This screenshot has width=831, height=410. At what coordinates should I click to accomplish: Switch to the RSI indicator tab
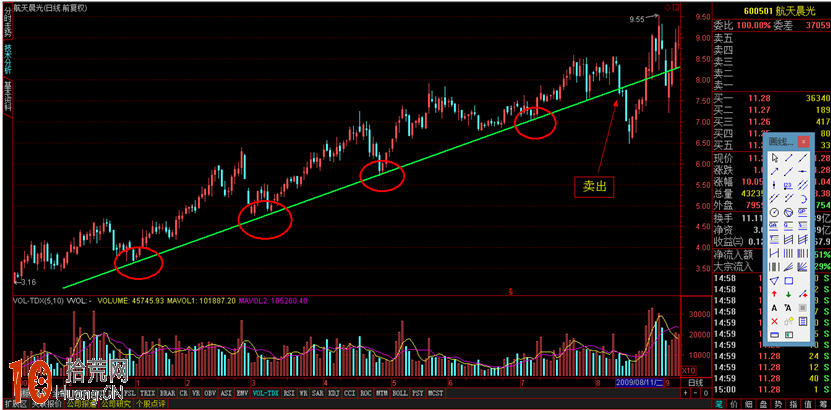pos(289,393)
